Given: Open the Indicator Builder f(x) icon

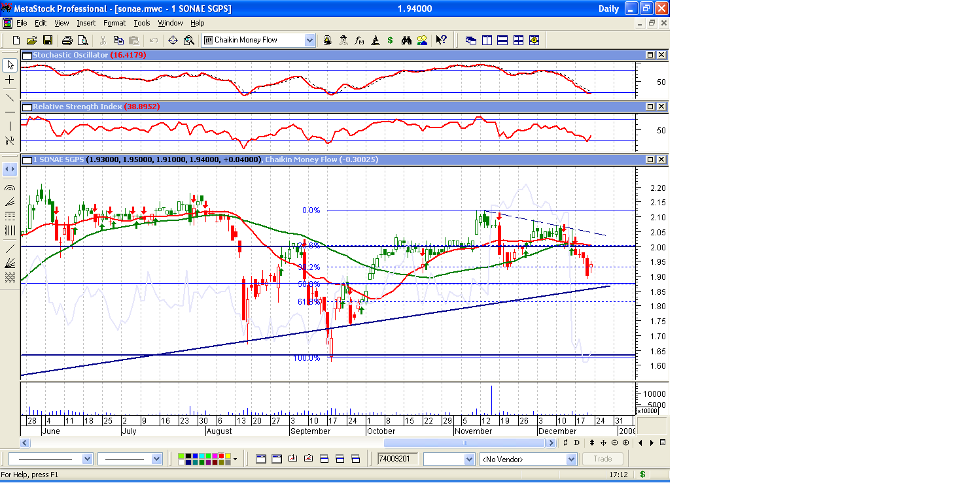Looking at the screenshot, I should [x=359, y=40].
